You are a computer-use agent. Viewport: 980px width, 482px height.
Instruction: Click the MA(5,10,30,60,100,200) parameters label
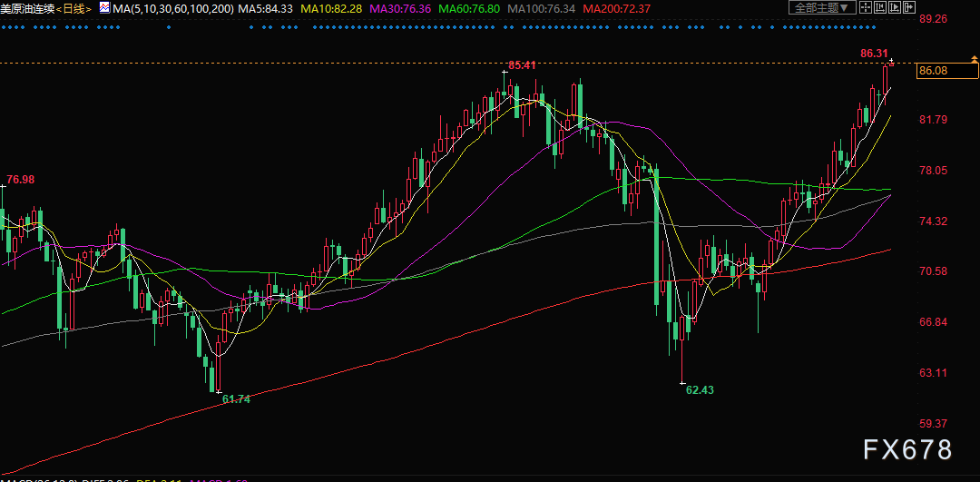pos(173,8)
